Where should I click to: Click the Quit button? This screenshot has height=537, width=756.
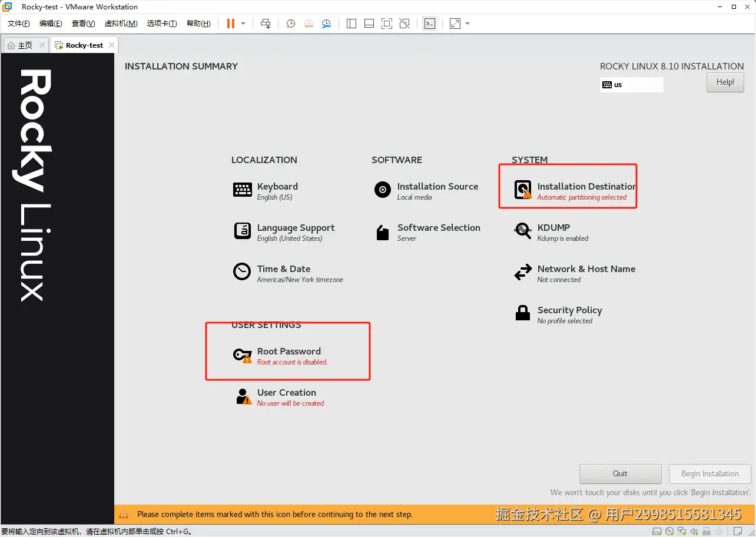[x=621, y=473]
